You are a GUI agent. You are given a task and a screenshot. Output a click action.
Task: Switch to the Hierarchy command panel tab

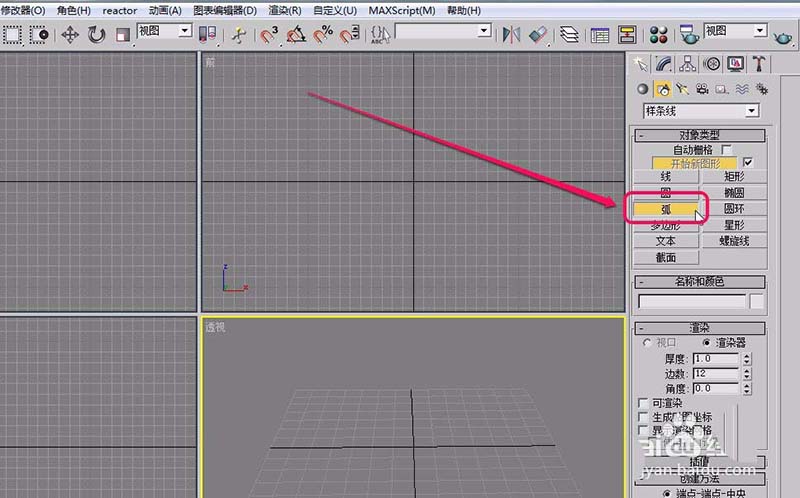click(x=687, y=64)
